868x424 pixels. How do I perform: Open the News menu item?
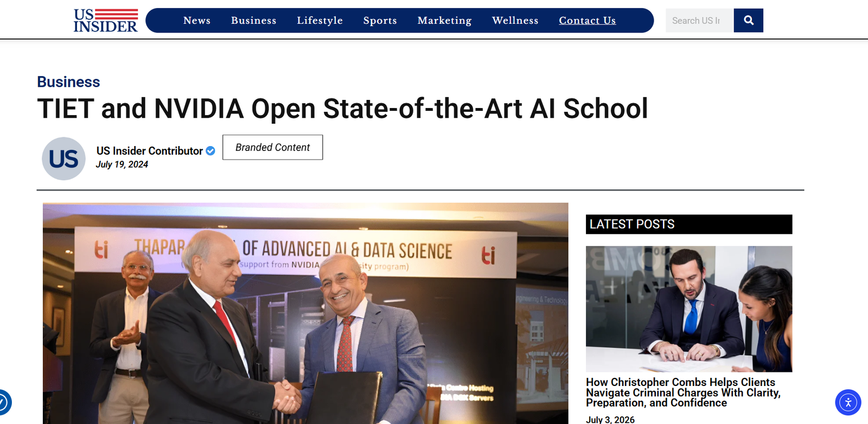(x=197, y=21)
